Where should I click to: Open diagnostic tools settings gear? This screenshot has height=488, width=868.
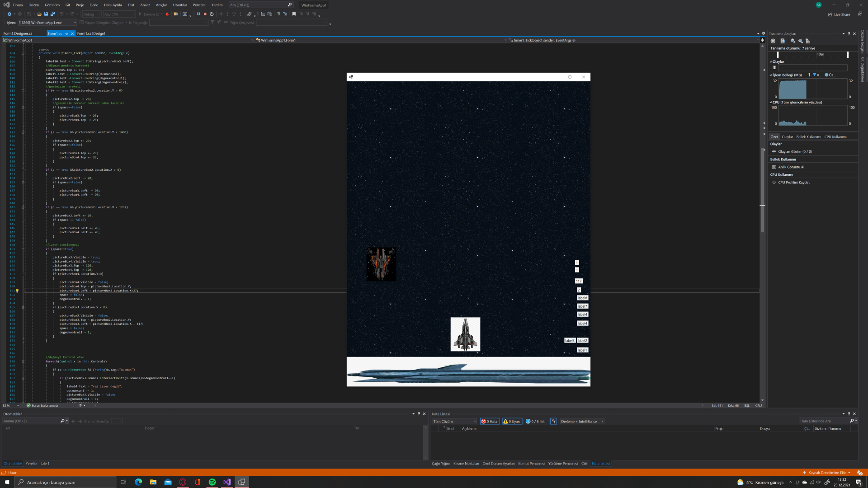point(773,41)
